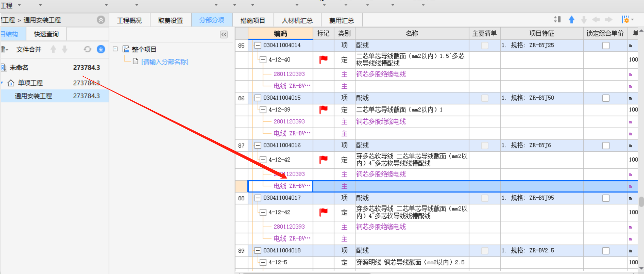Click red flag of 4-12-42 under 030411004017

[x=323, y=212]
